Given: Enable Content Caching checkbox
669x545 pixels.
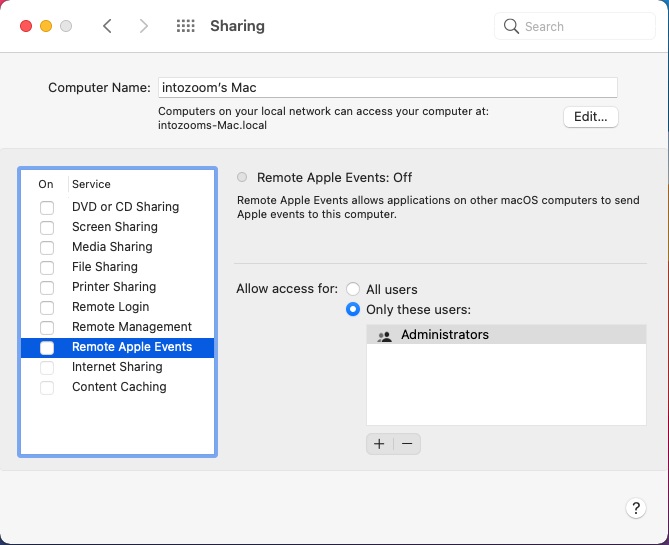Looking at the screenshot, I should click(47, 388).
